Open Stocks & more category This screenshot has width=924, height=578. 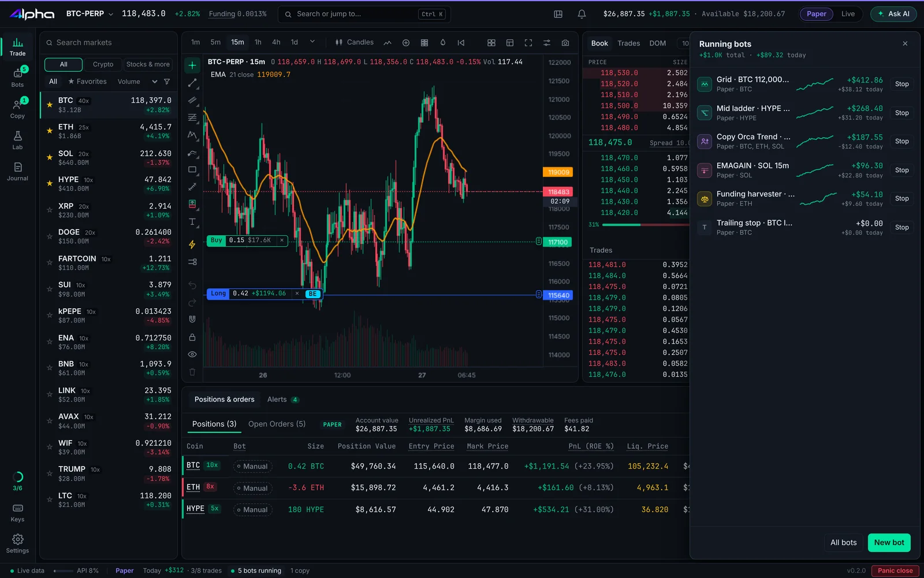(148, 64)
